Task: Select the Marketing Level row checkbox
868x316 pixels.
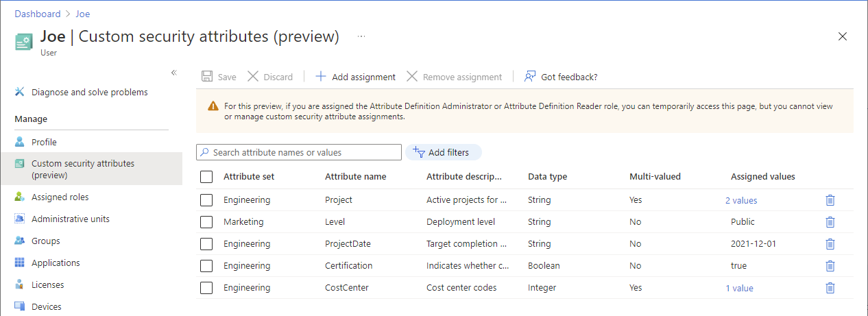Action: pos(206,222)
